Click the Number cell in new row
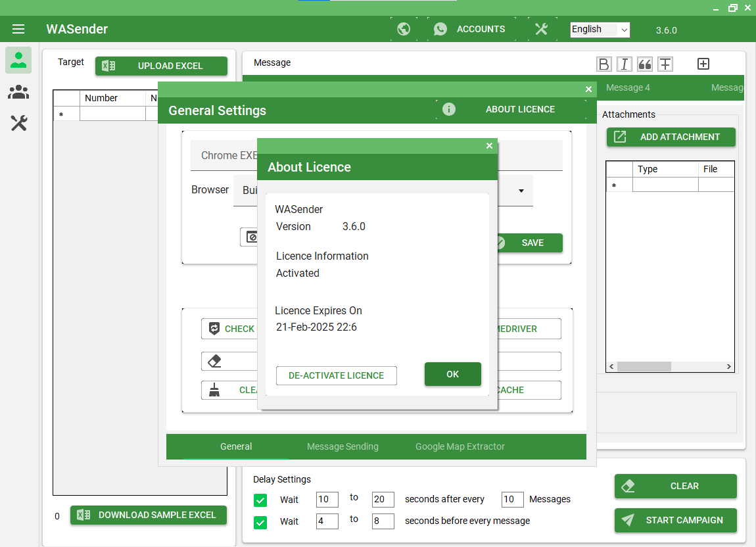 point(112,114)
